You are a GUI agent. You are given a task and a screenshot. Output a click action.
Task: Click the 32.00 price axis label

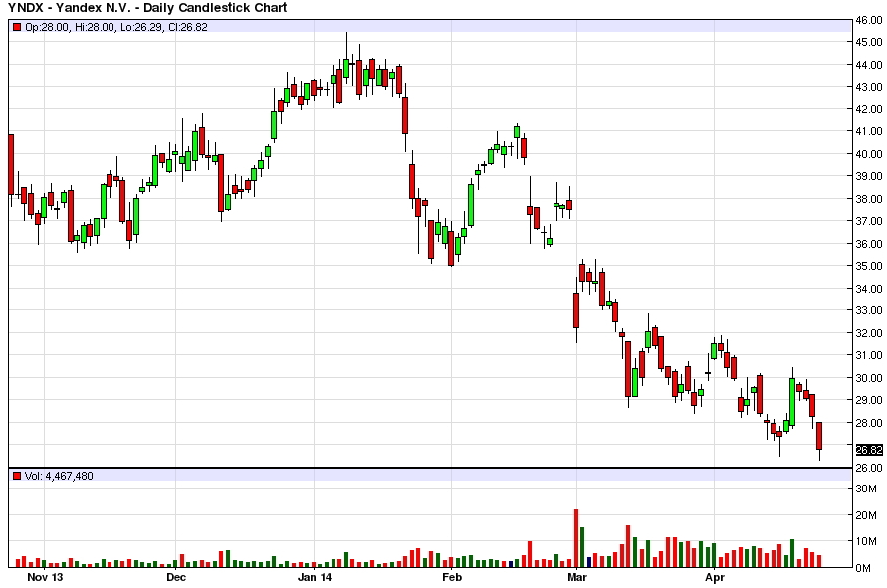pos(869,333)
